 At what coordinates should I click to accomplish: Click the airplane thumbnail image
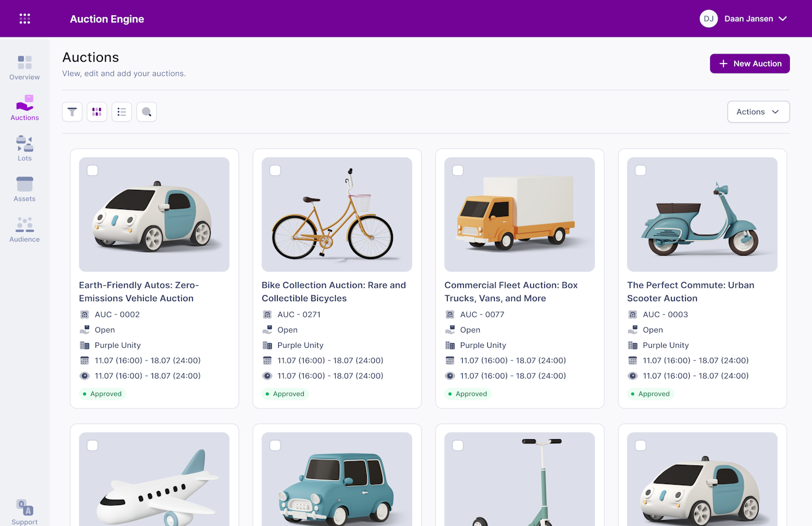coord(154,479)
